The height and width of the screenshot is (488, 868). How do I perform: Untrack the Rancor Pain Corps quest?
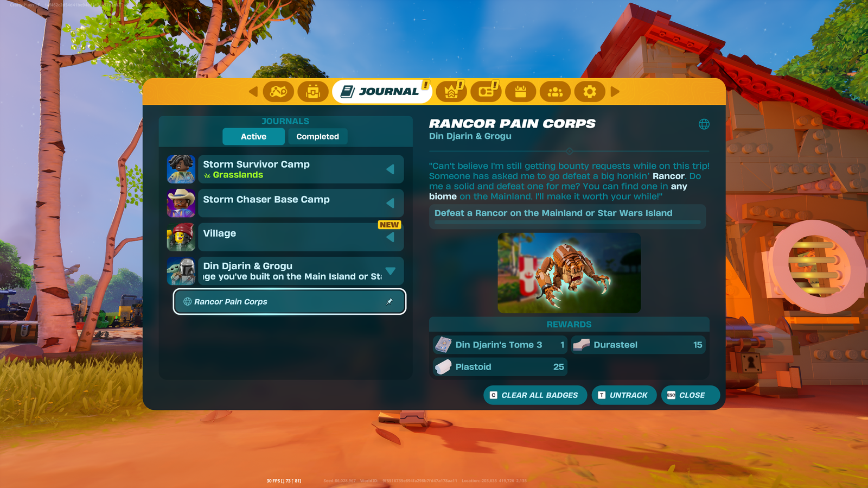coord(624,395)
